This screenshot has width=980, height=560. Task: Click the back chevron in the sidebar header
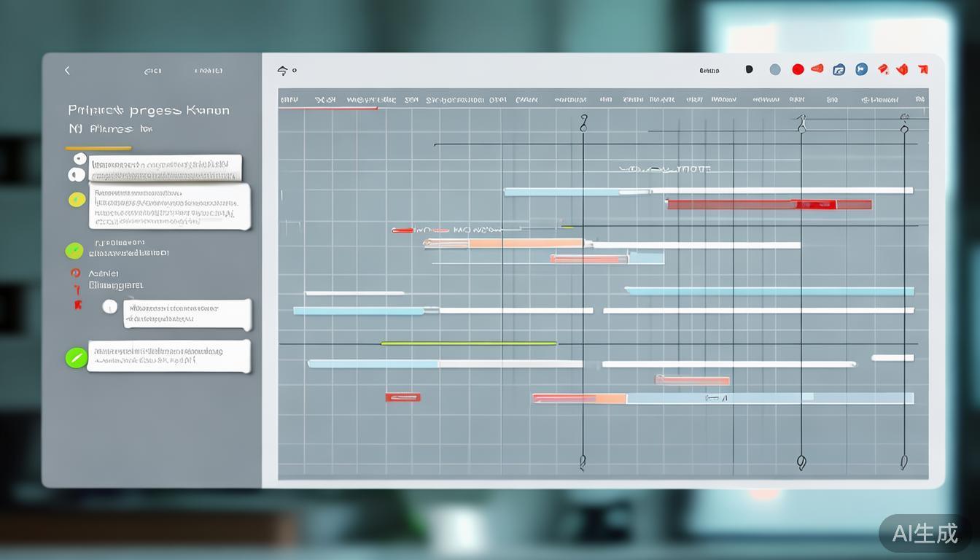coord(67,70)
